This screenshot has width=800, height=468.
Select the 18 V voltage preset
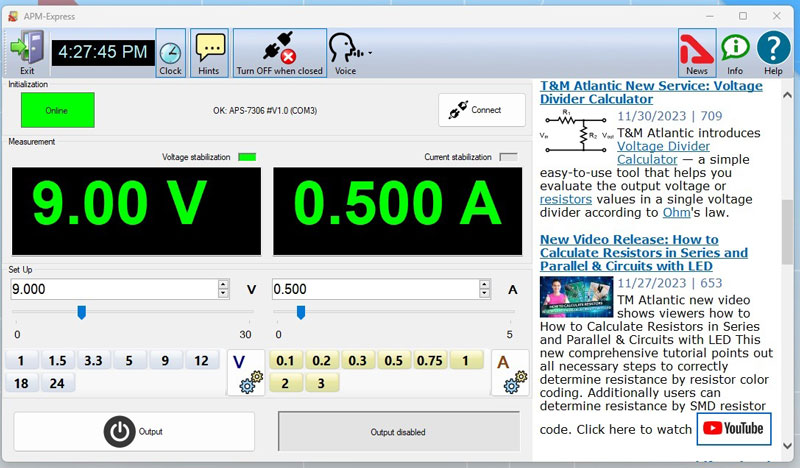pos(21,383)
